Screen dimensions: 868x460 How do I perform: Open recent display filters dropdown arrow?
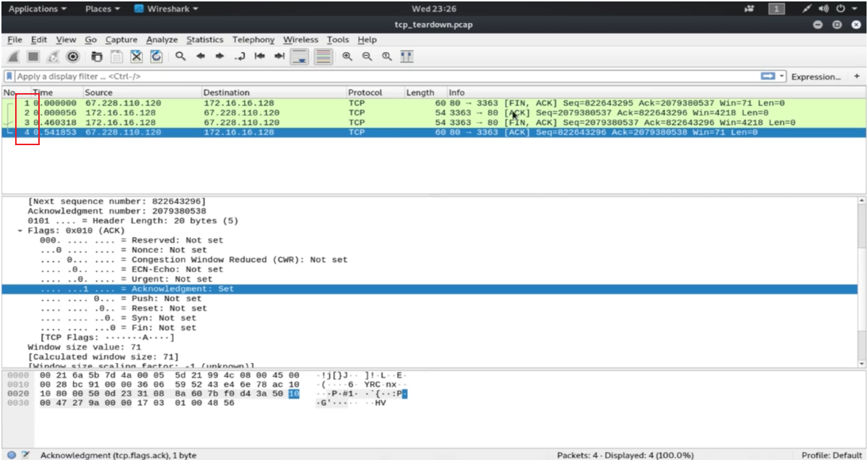[x=782, y=76]
